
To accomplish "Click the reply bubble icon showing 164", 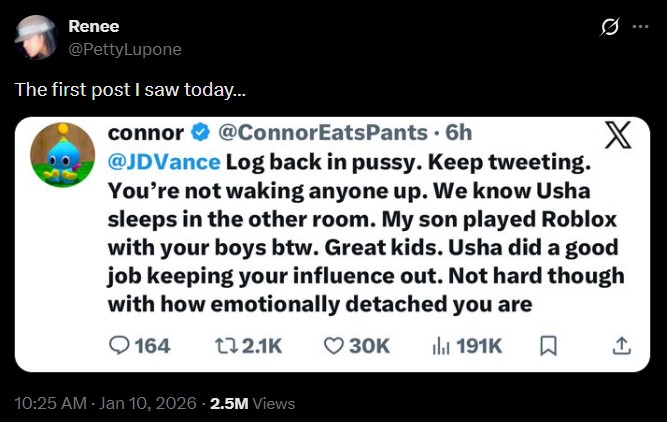I will pyautogui.click(x=119, y=345).
